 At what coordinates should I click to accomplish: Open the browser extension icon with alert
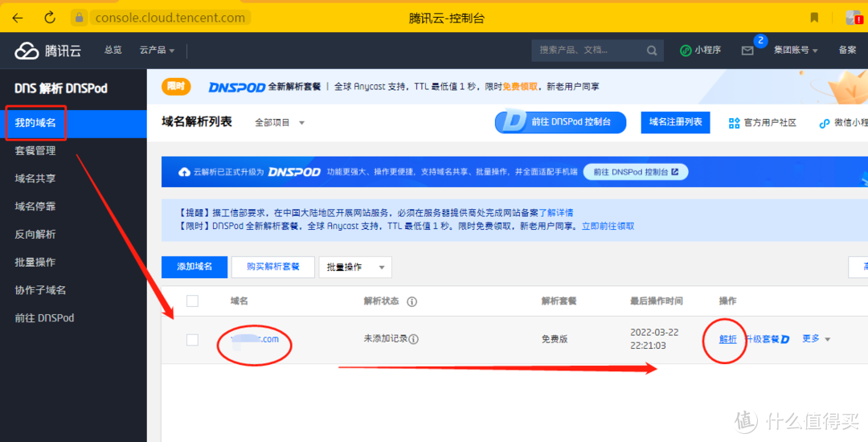(x=854, y=18)
